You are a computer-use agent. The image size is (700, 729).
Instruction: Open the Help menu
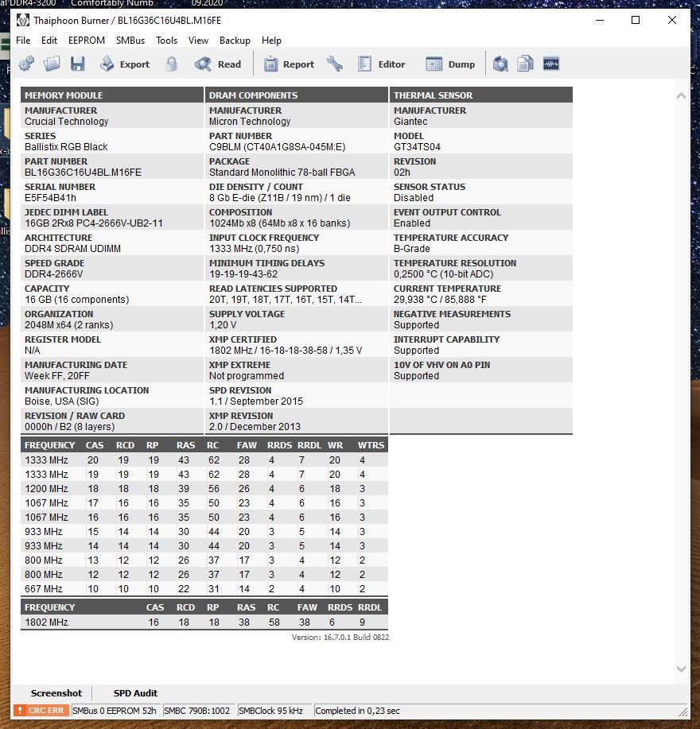[271, 41]
